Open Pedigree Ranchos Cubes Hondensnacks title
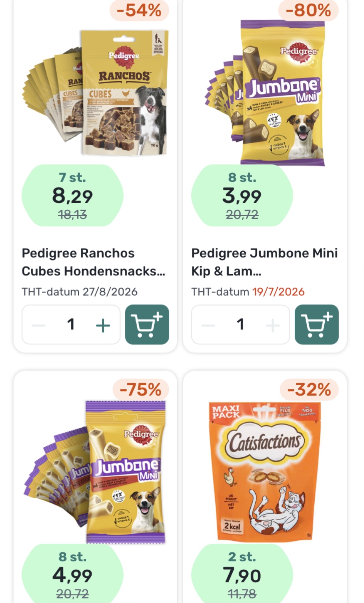 (x=93, y=262)
